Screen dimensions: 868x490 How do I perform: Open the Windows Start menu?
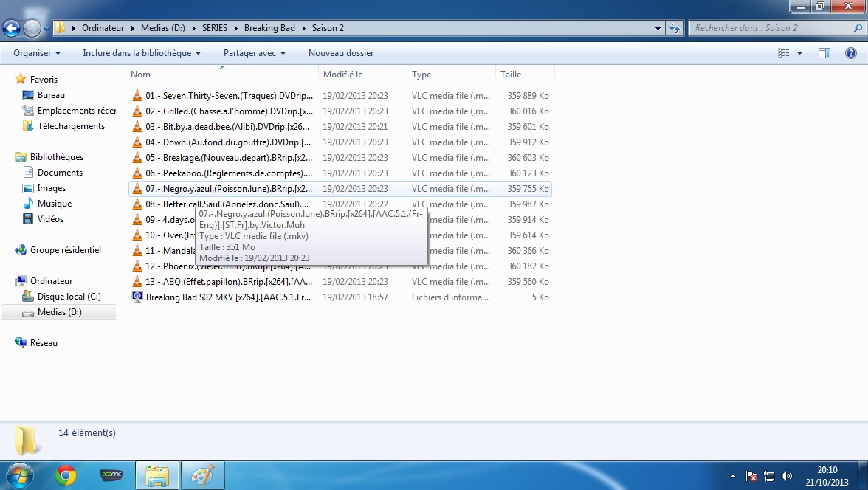[19, 475]
